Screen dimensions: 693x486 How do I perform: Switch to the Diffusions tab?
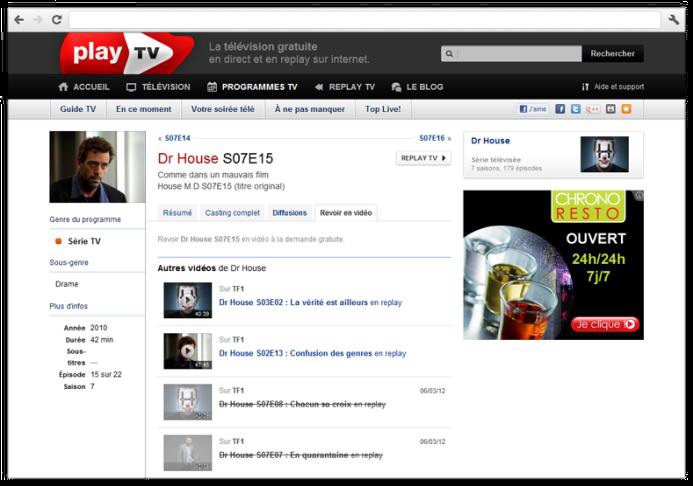point(289,213)
